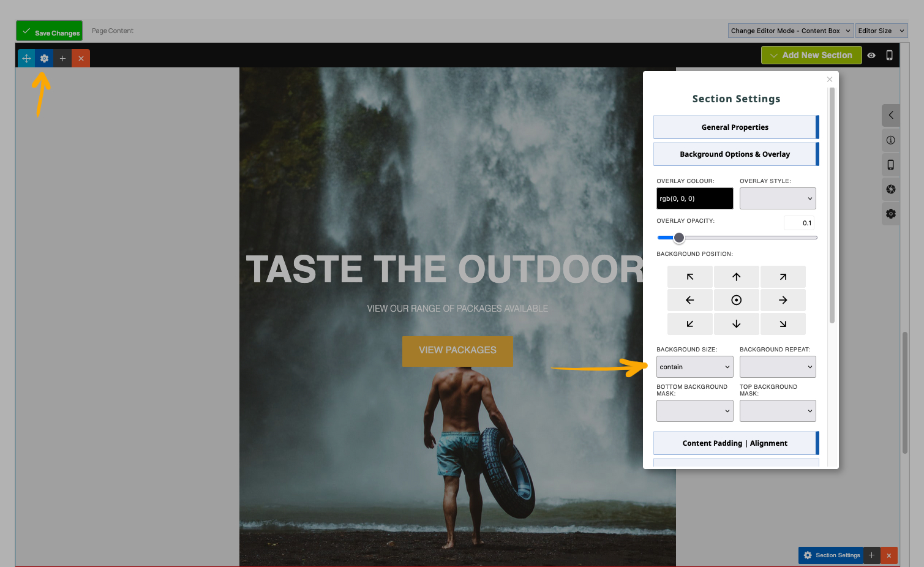
Task: Click the Save Changes button
Action: 50,31
